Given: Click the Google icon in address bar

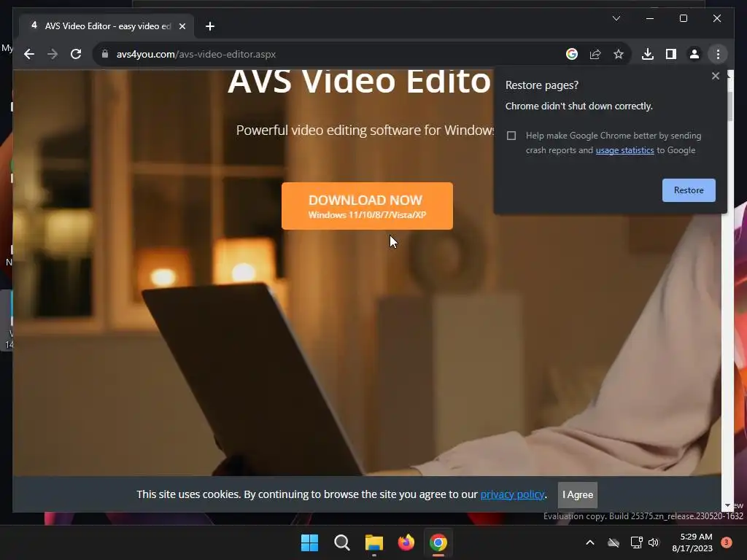Looking at the screenshot, I should tap(572, 54).
